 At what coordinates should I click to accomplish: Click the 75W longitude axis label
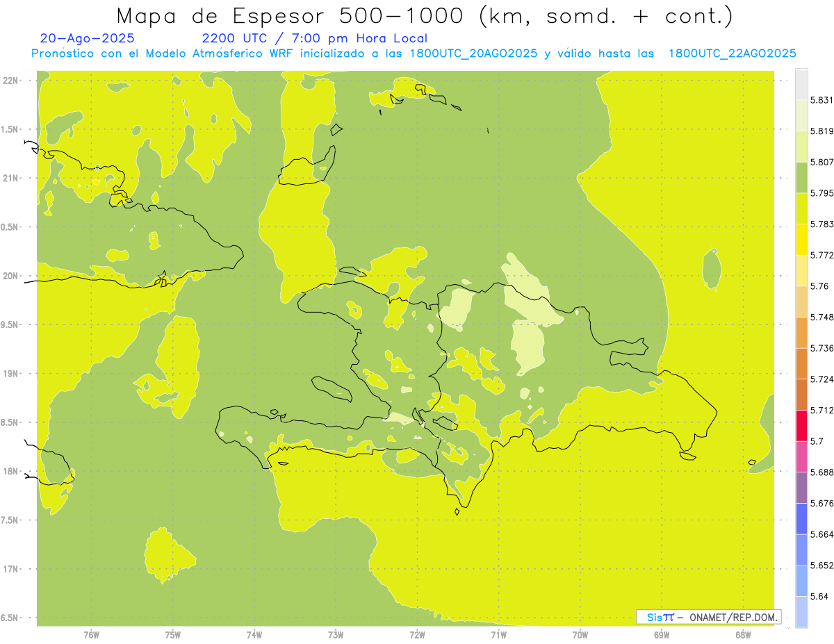pos(173,636)
